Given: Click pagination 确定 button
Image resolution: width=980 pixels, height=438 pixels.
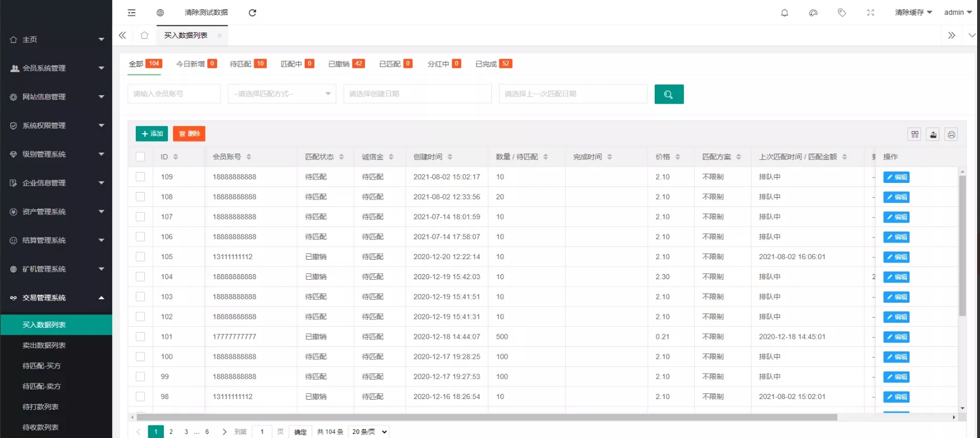Looking at the screenshot, I should pos(300,432).
